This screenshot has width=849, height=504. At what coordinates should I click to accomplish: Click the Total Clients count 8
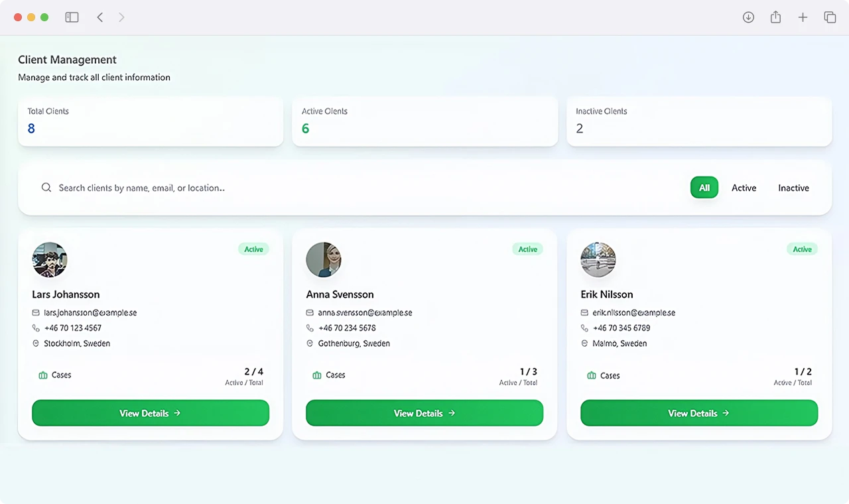click(31, 129)
